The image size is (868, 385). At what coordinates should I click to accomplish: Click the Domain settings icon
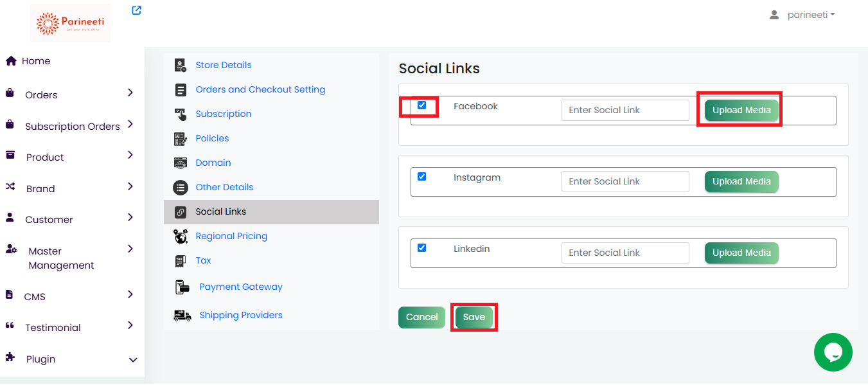click(x=181, y=163)
